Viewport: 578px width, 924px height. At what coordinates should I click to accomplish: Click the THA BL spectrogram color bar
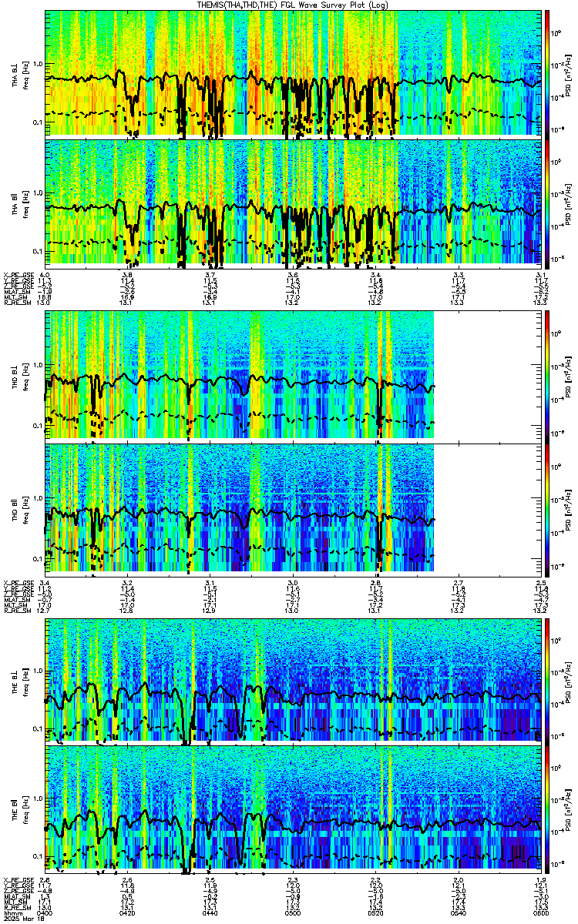pos(547,72)
